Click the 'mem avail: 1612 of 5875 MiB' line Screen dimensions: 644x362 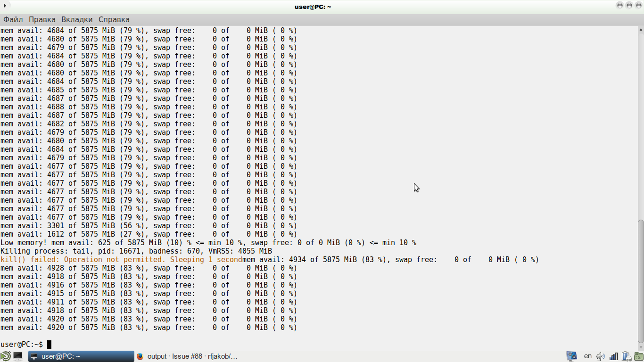point(149,234)
